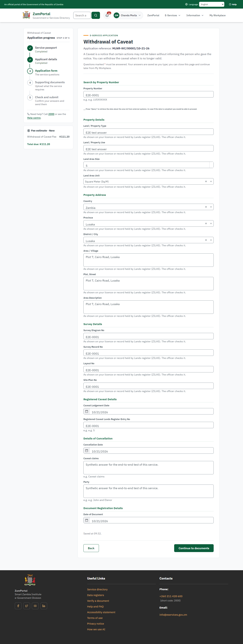Click the Property Number input field
Image resolution: width=243 pixels, height=644 pixels.
pos(148,94)
